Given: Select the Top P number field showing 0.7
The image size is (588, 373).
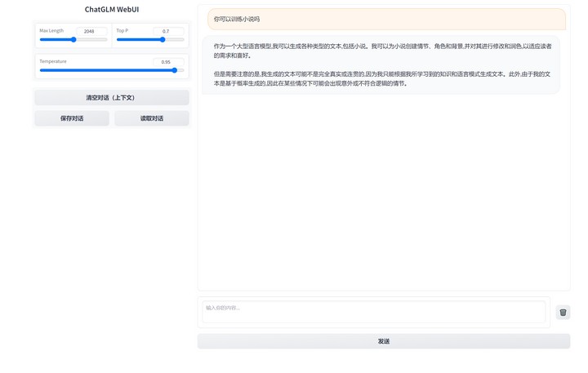Looking at the screenshot, I should (x=168, y=31).
